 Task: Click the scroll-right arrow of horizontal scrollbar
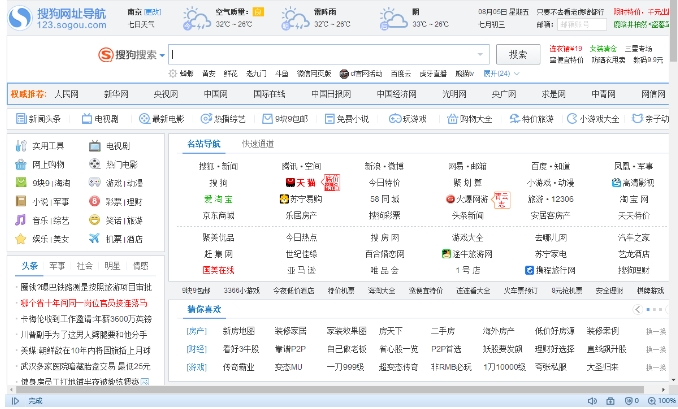(x=664, y=390)
